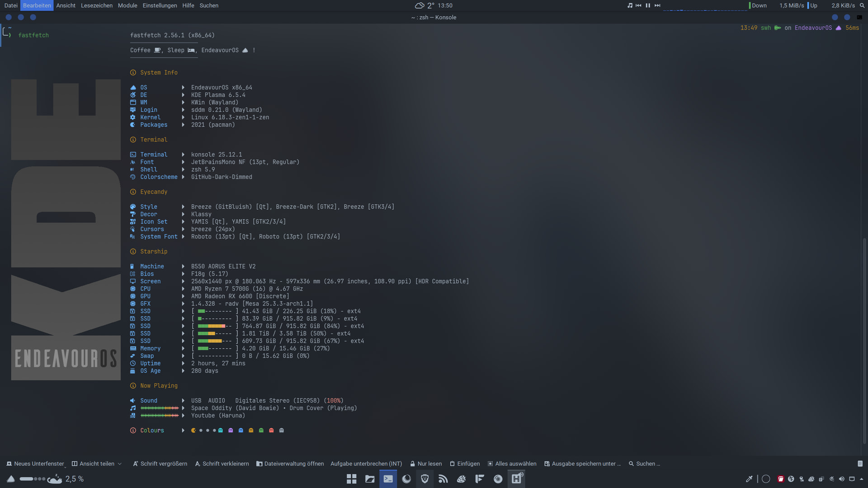Click the search magnifier in top panel

point(862,5)
